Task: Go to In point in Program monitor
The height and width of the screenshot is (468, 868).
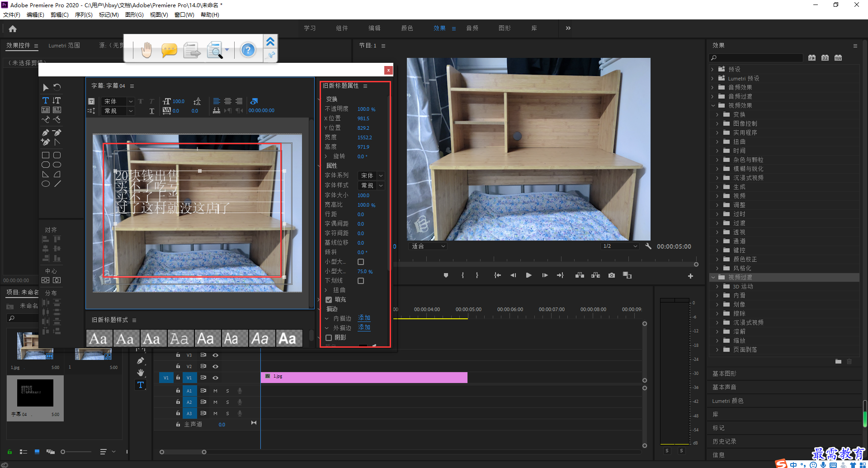Action: point(497,275)
